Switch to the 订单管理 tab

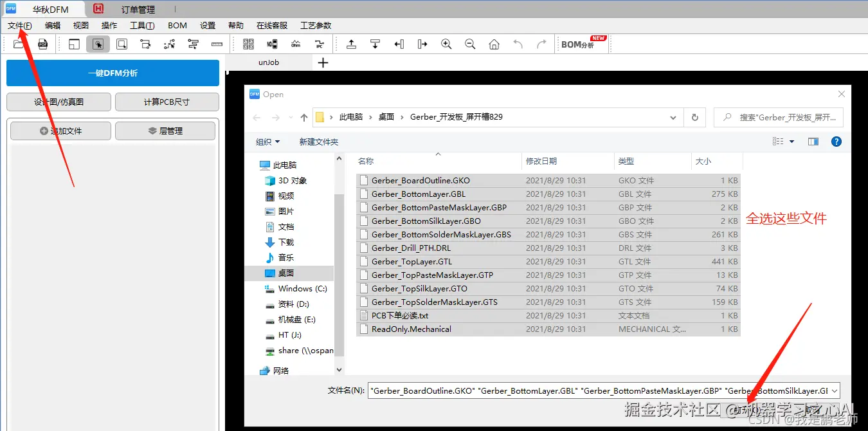tap(138, 10)
